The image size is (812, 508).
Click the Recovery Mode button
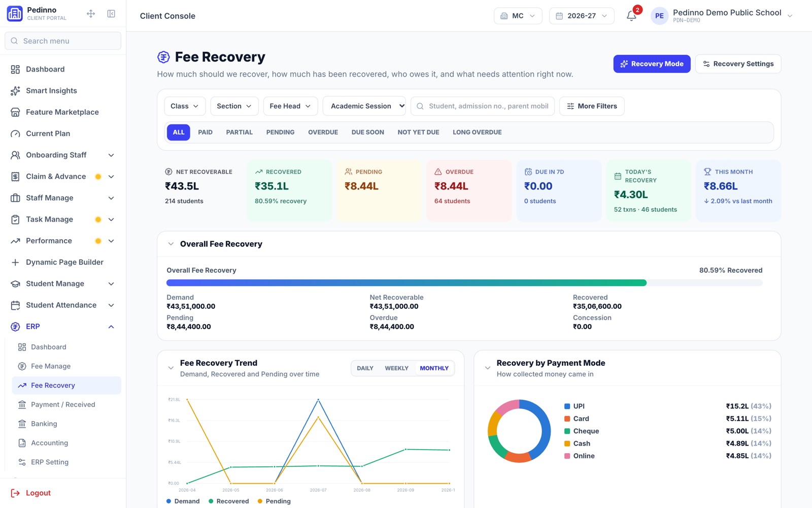[652, 64]
